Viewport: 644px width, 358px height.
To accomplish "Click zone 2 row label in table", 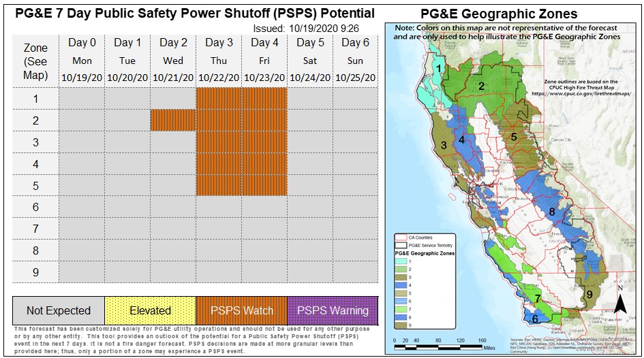I will tap(35, 120).
